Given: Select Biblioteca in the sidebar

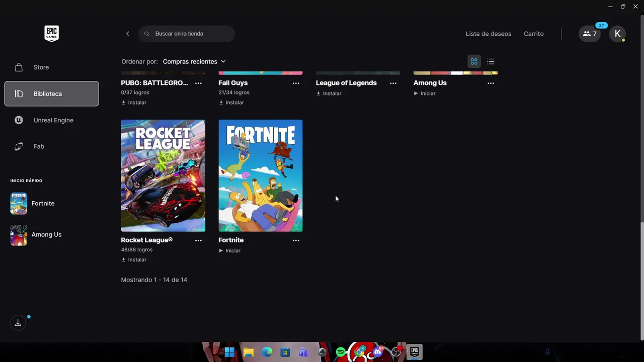Looking at the screenshot, I should [51, 94].
